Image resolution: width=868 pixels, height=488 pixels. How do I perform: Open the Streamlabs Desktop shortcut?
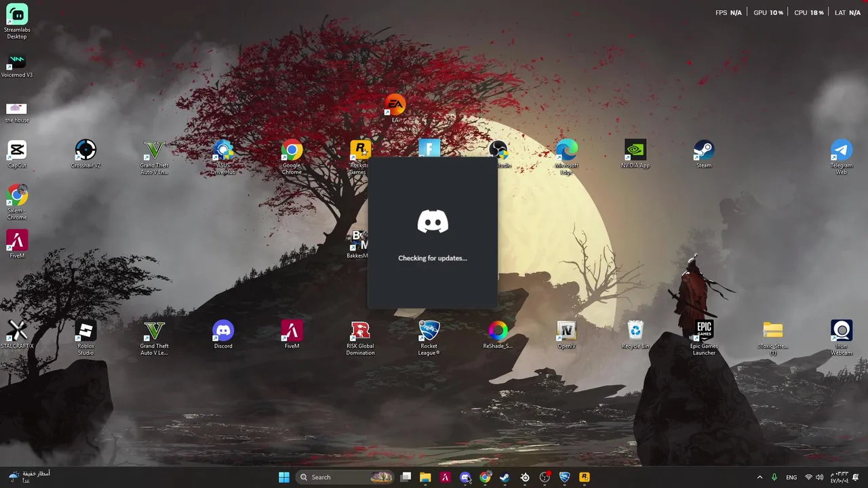[x=17, y=22]
